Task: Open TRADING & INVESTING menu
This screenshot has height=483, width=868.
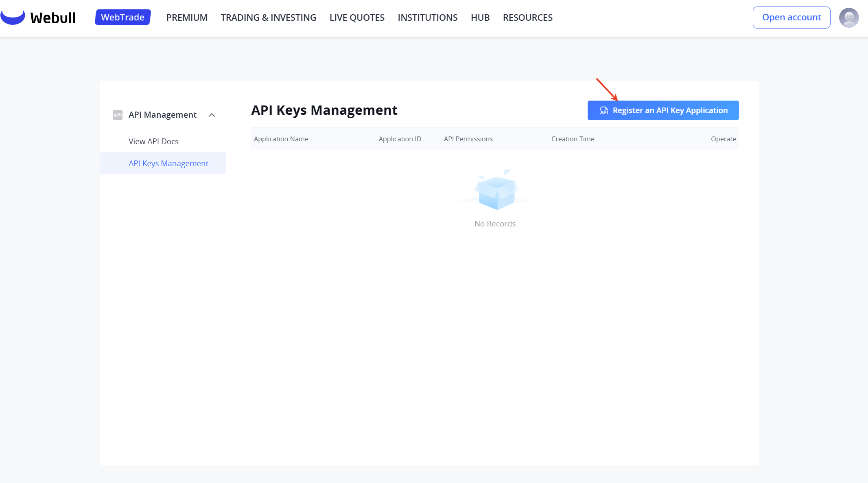Action: pos(268,18)
